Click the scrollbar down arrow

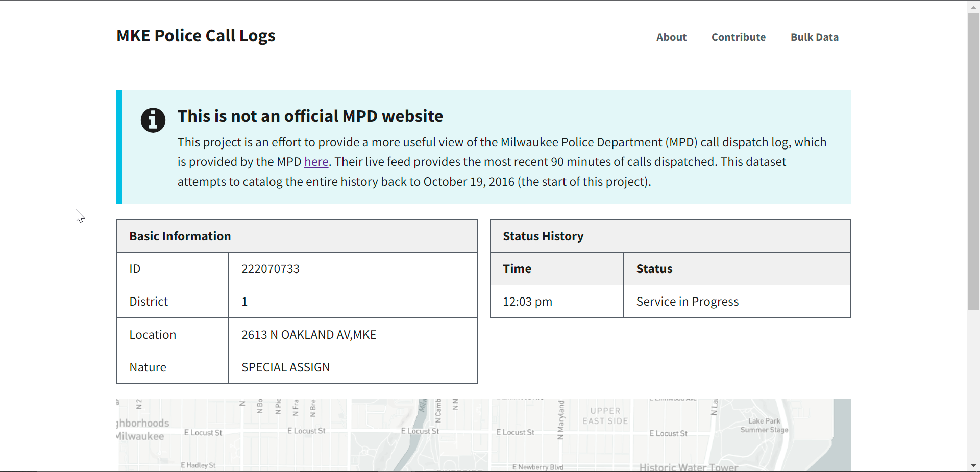(973, 465)
